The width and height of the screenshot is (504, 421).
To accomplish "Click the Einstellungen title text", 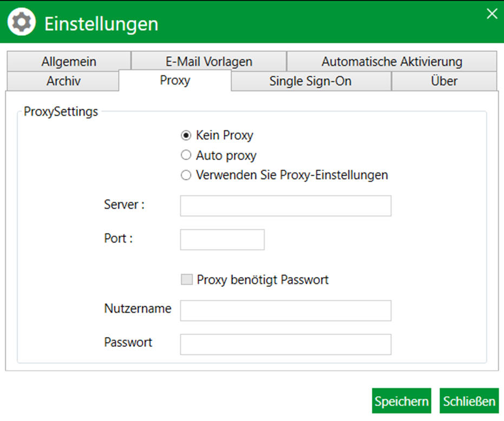I will [x=101, y=24].
